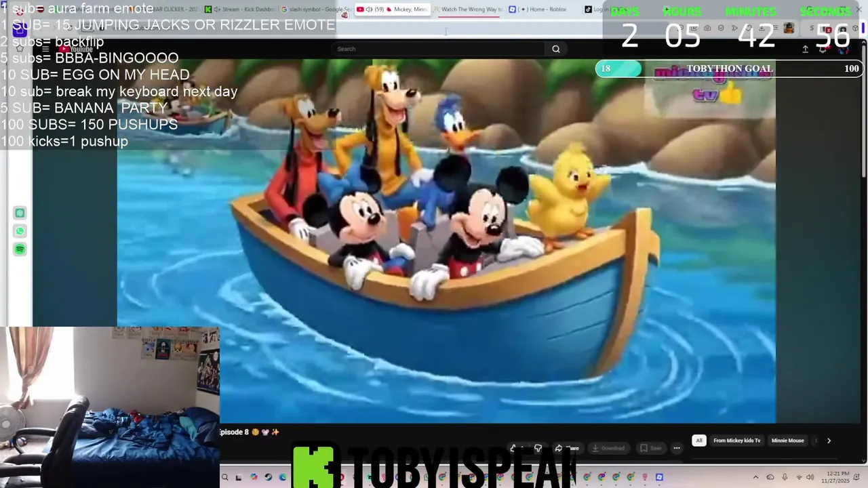
Task: Open the YouTube hamburger guide menu
Action: (45, 49)
